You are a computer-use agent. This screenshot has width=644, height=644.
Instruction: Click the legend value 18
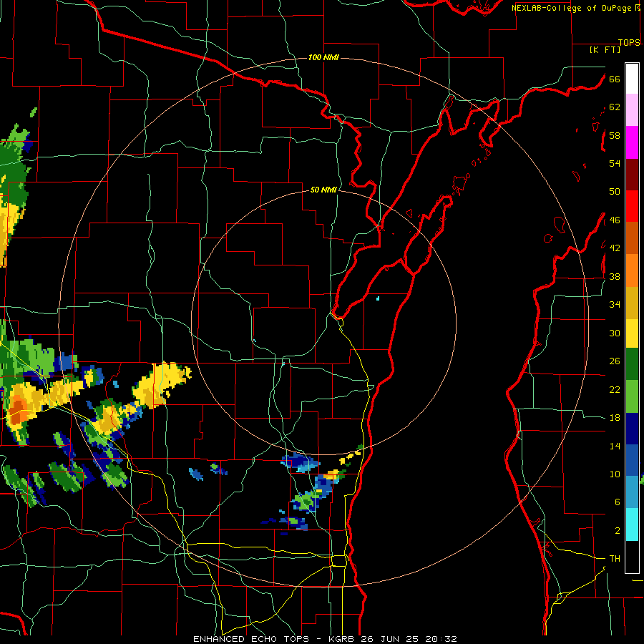point(615,418)
